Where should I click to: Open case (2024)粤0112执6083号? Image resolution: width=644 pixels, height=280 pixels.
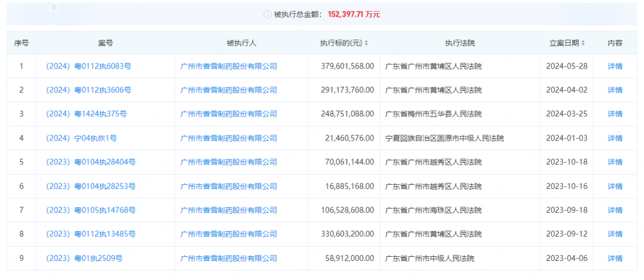pyautogui.click(x=88, y=66)
